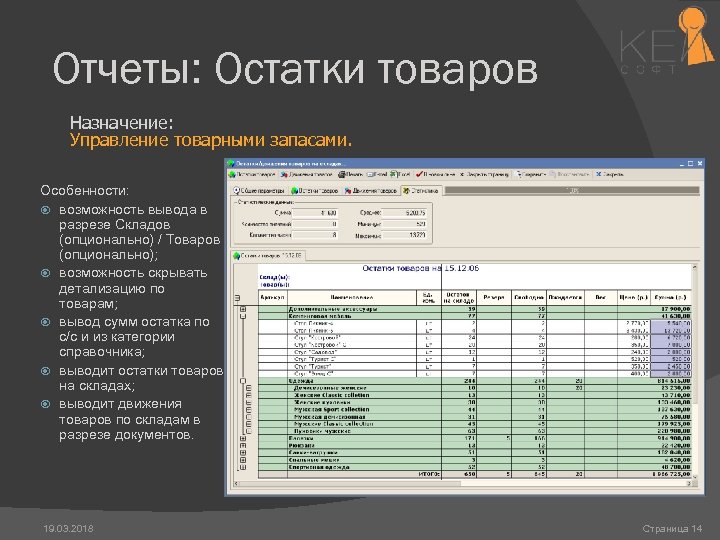Expand the Спальные мешки group
This screenshot has height=540, width=720.
click(243, 460)
